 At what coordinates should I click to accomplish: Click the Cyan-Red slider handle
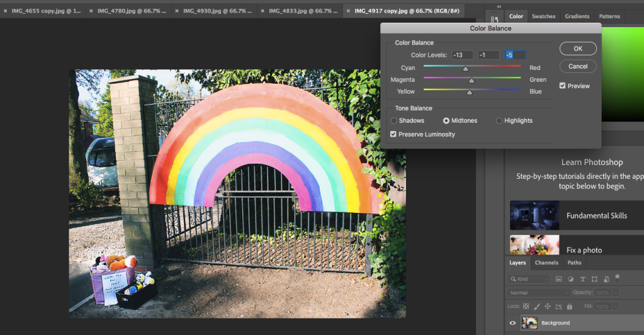pyautogui.click(x=466, y=69)
